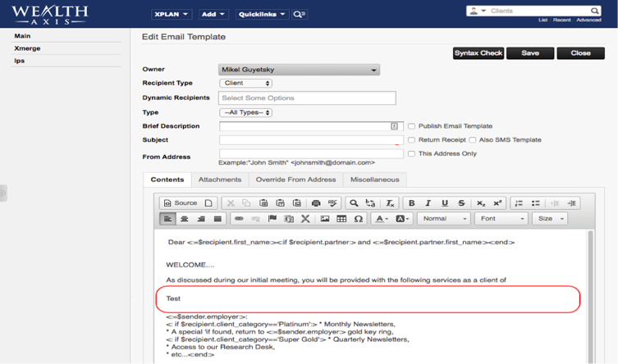Click the New Page document icon
The width and height of the screenshot is (618, 364).
[x=208, y=203]
